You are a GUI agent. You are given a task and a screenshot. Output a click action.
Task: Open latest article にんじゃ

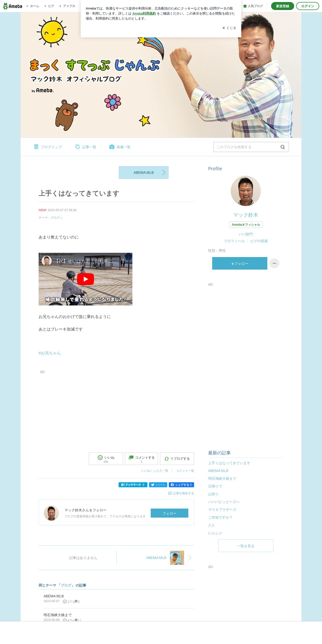(x=215, y=533)
